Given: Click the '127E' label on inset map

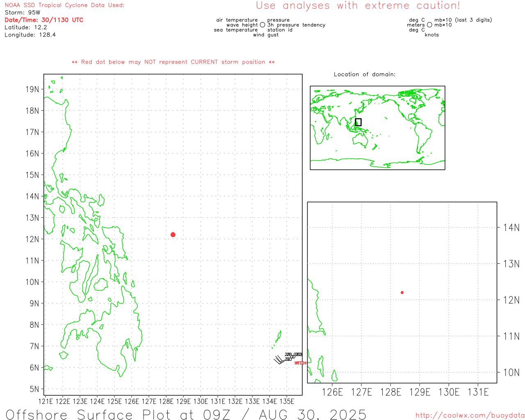Looking at the screenshot, I should tap(361, 392).
